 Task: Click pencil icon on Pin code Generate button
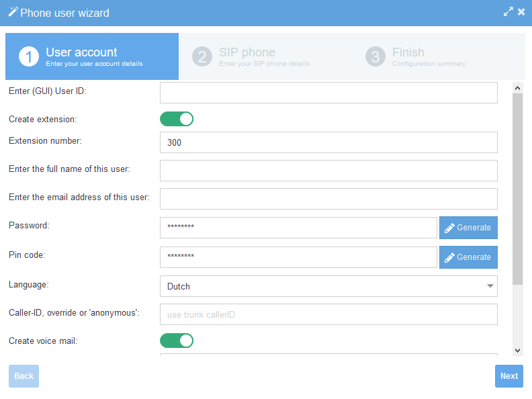(x=449, y=257)
